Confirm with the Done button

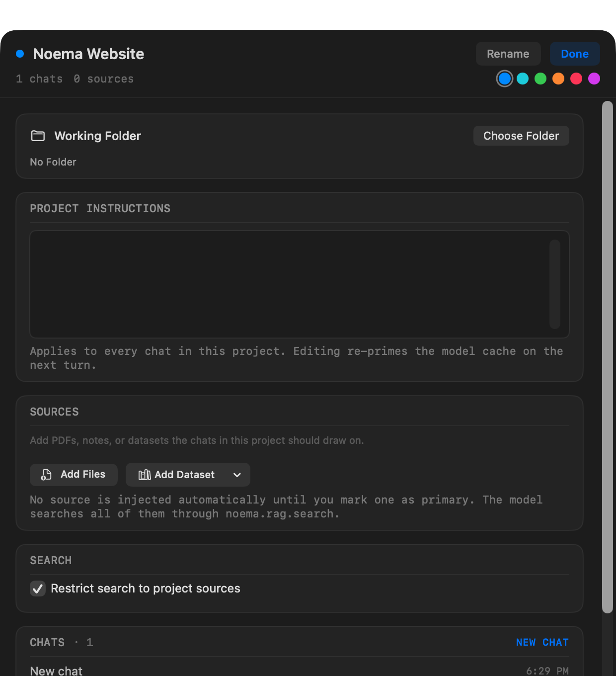(x=575, y=54)
